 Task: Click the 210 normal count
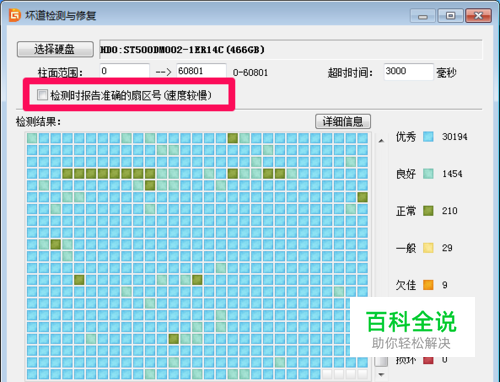pyautogui.click(x=449, y=211)
